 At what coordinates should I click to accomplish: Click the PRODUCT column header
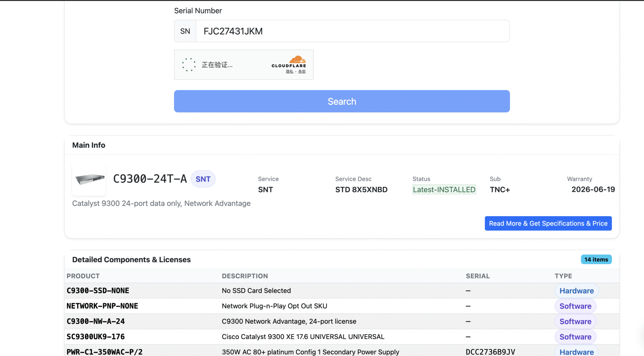tap(83, 276)
